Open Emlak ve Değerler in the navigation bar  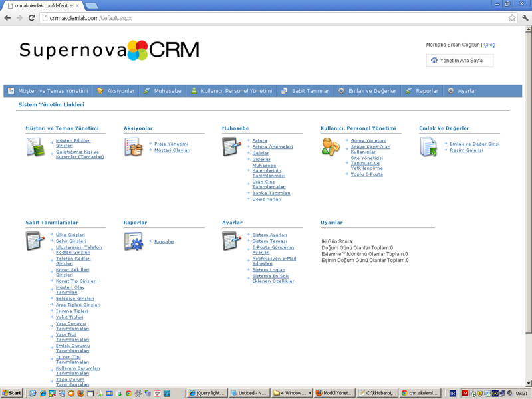pos(368,91)
